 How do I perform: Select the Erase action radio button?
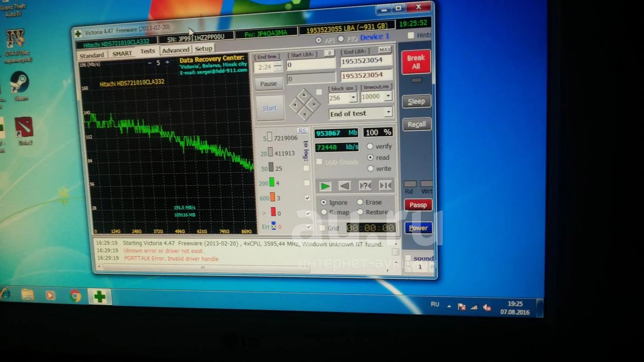(360, 202)
